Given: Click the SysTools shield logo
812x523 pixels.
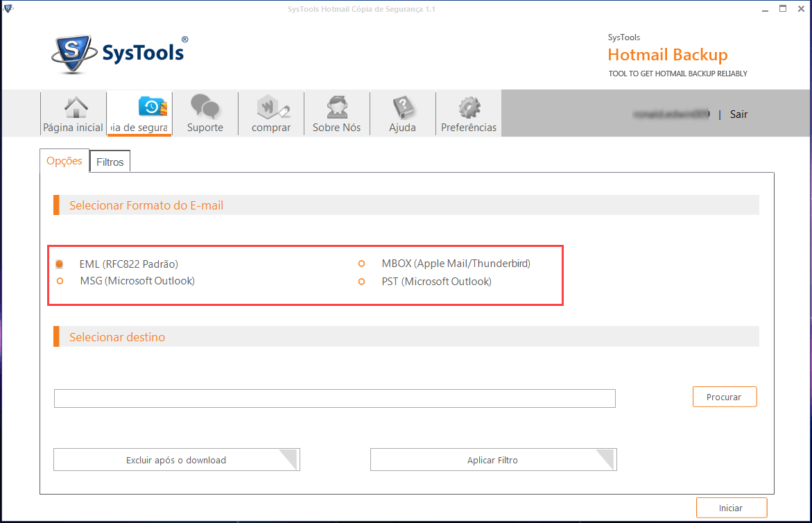Looking at the screenshot, I should (74, 54).
